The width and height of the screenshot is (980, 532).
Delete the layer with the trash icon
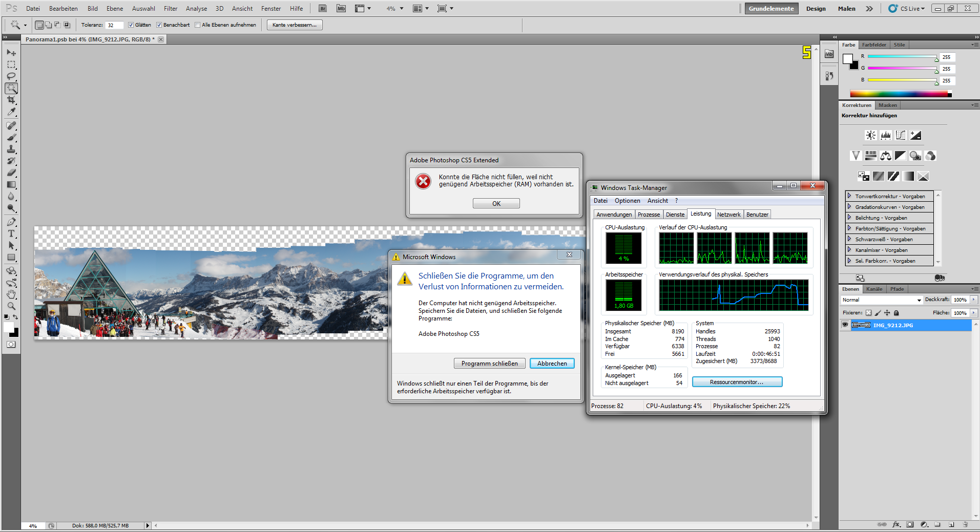point(965,524)
